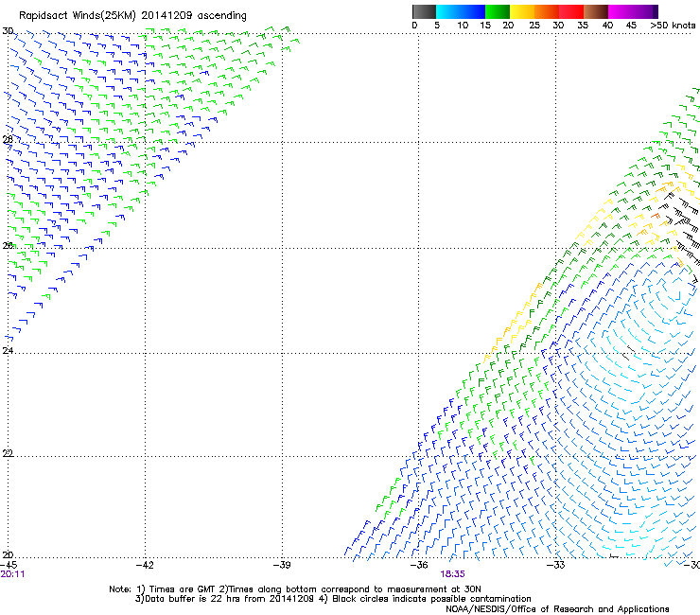Click the longitude label -42
The width and height of the screenshot is (700, 615).
pos(145,565)
